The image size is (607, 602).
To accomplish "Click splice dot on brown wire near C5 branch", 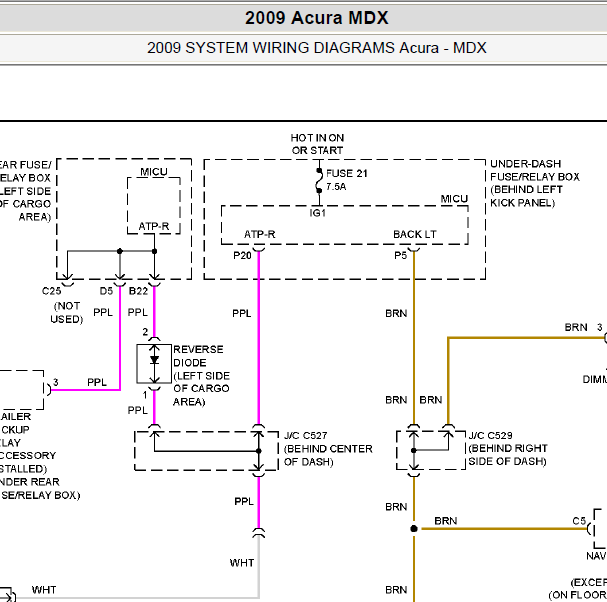I will coord(414,528).
